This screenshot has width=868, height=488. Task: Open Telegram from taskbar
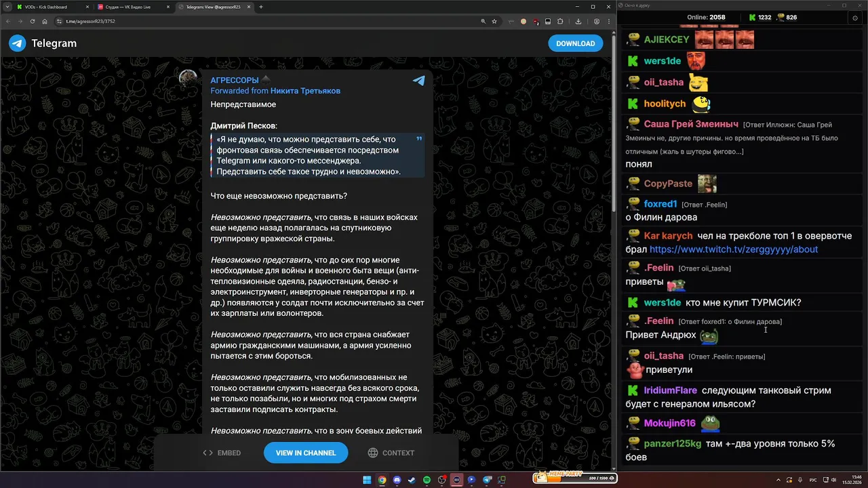click(487, 480)
